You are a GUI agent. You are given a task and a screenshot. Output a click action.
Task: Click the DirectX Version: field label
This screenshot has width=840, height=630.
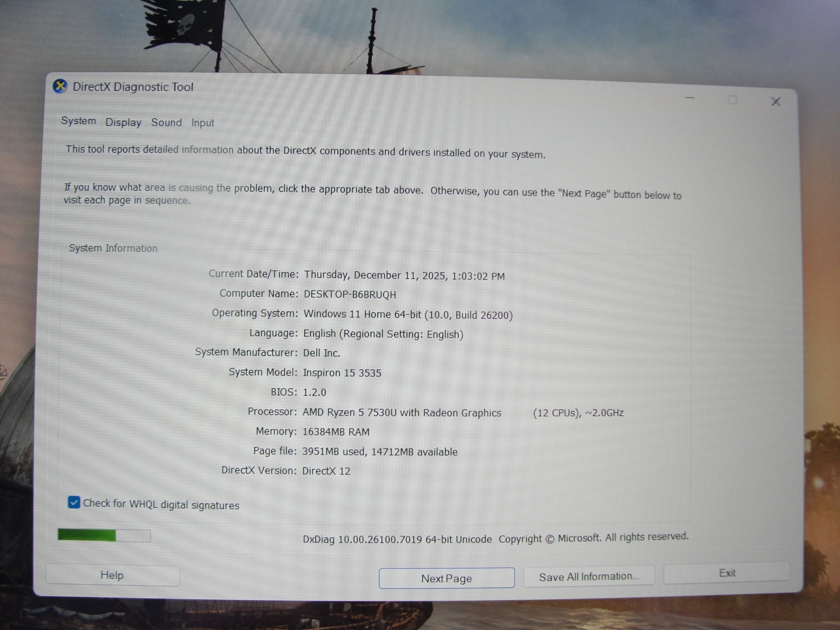pyautogui.click(x=259, y=470)
